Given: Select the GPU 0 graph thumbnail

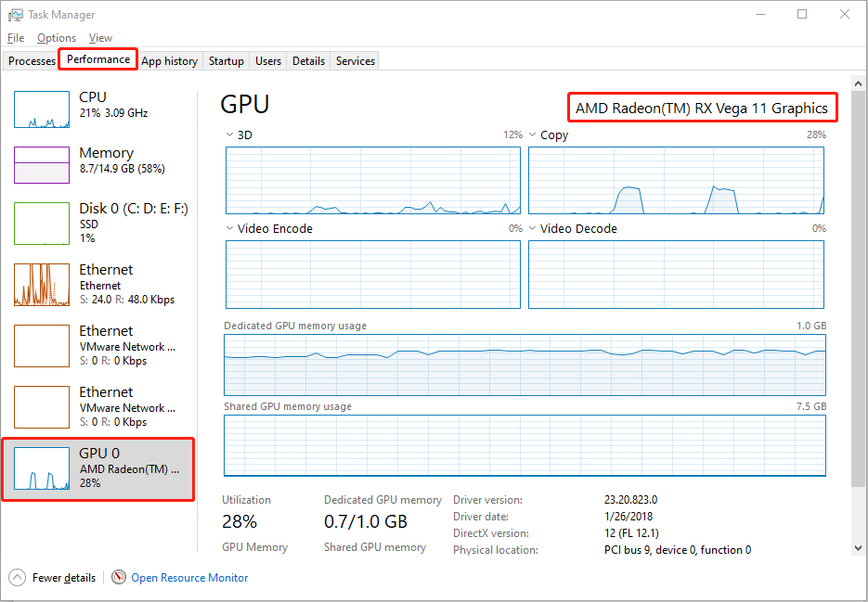Looking at the screenshot, I should pos(42,468).
